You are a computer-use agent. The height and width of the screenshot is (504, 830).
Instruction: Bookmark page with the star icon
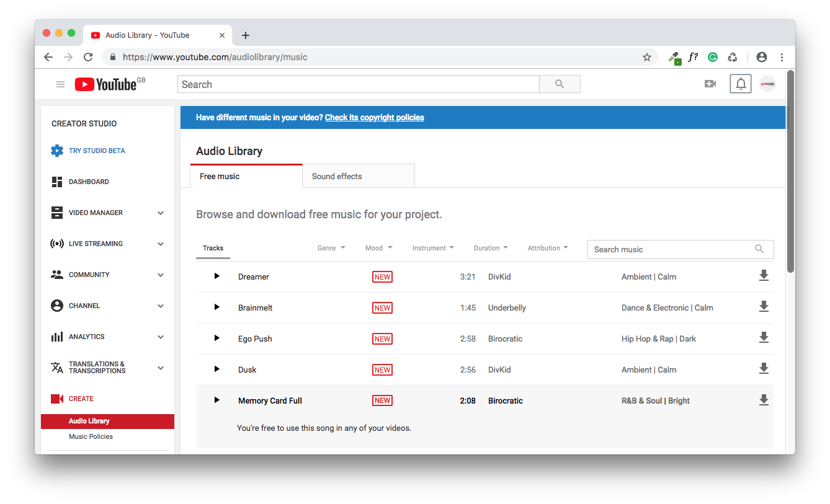tap(647, 57)
